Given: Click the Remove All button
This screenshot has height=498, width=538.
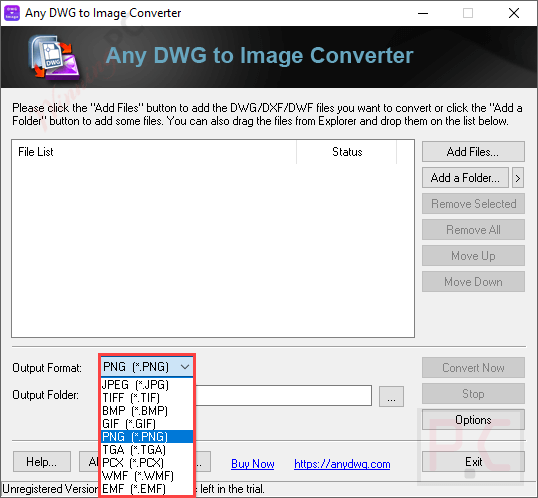Looking at the screenshot, I should [473, 230].
